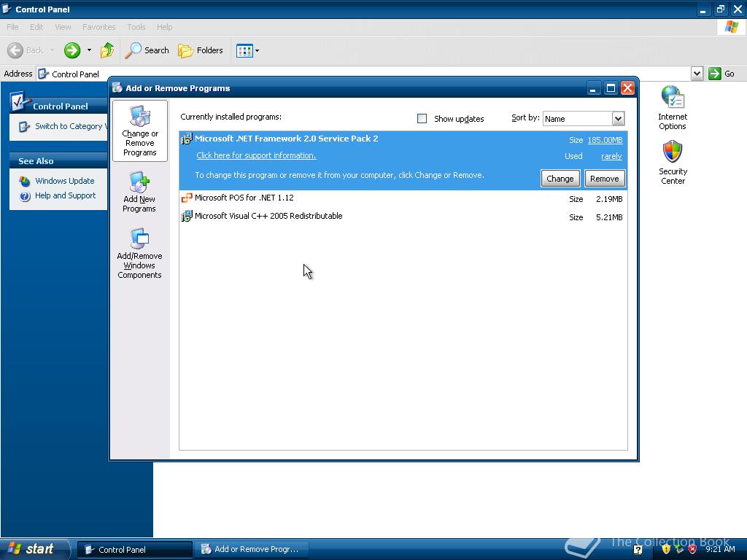The width and height of the screenshot is (747, 560).
Task: Open Help and Support link
Action: [65, 195]
